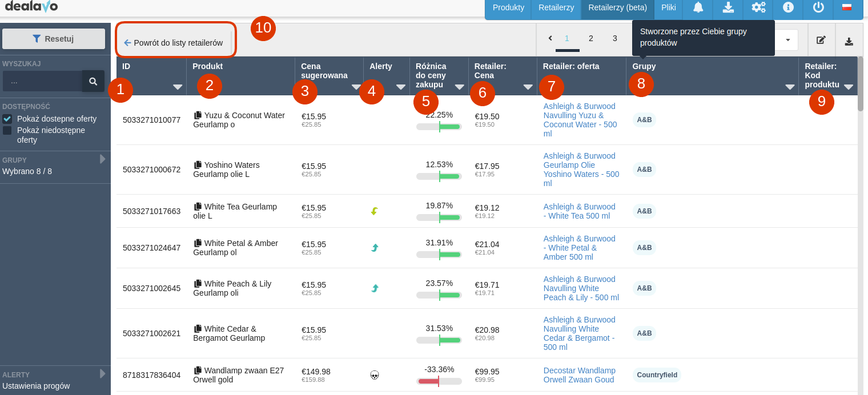The image size is (868, 395).
Task: Click price-rise alert icon for White Petal & Amber
Action: 375,248
